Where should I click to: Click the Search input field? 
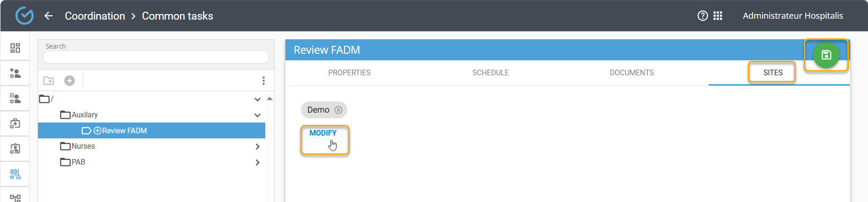pos(156,57)
